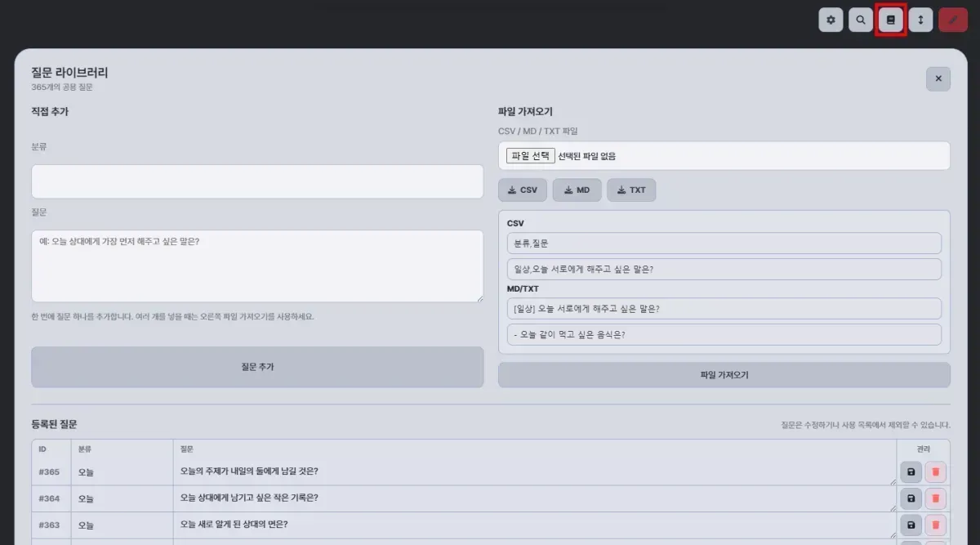Focus the 분류 category input field

click(257, 181)
